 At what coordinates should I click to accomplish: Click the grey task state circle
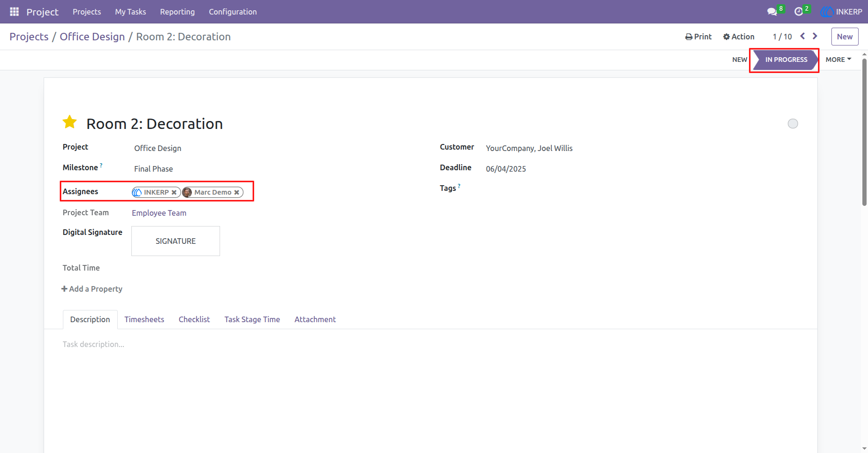(x=793, y=123)
